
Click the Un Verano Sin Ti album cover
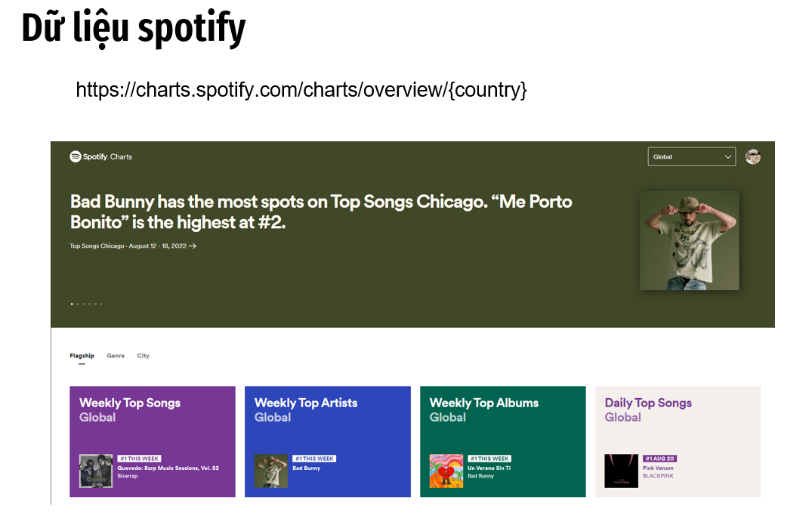pos(446,471)
